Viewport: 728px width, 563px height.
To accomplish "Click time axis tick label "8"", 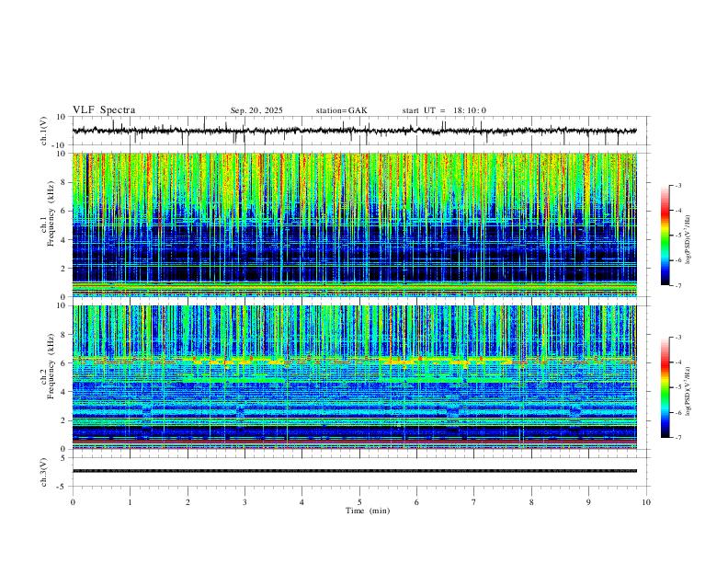I will pos(531,502).
